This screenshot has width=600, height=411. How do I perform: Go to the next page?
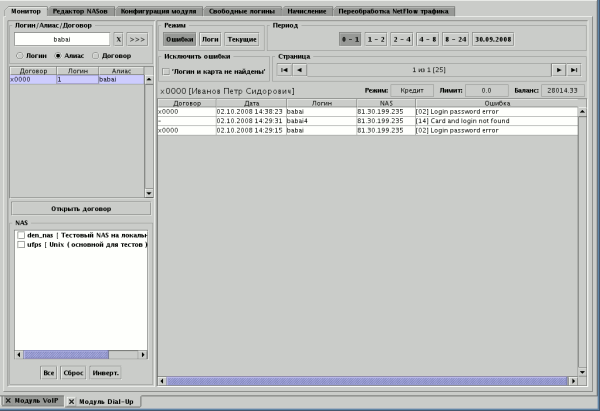pos(558,70)
